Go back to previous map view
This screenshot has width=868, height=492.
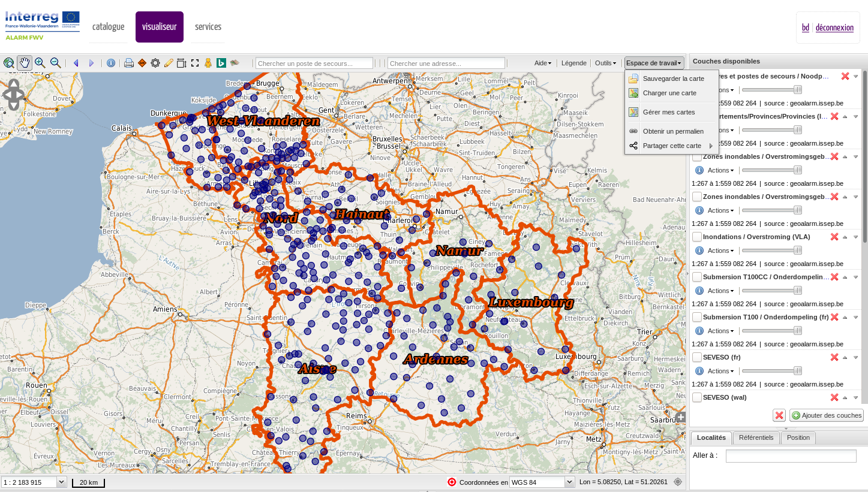click(x=76, y=63)
